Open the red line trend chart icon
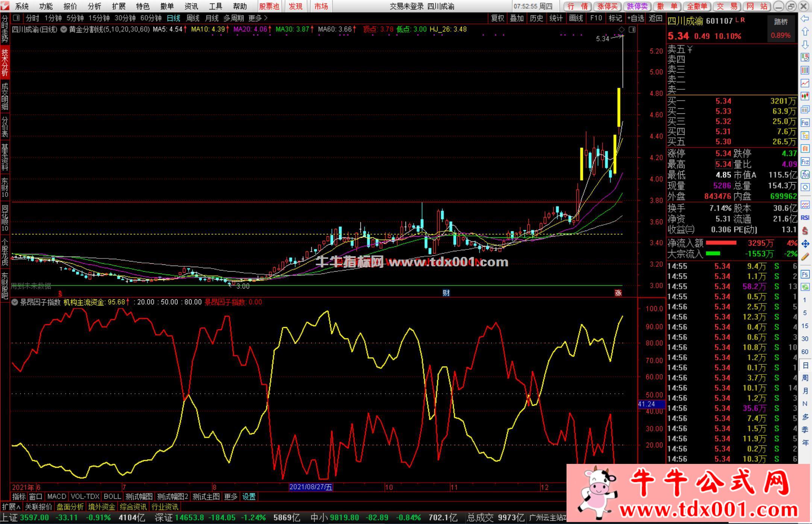812x524 pixels. (x=805, y=83)
